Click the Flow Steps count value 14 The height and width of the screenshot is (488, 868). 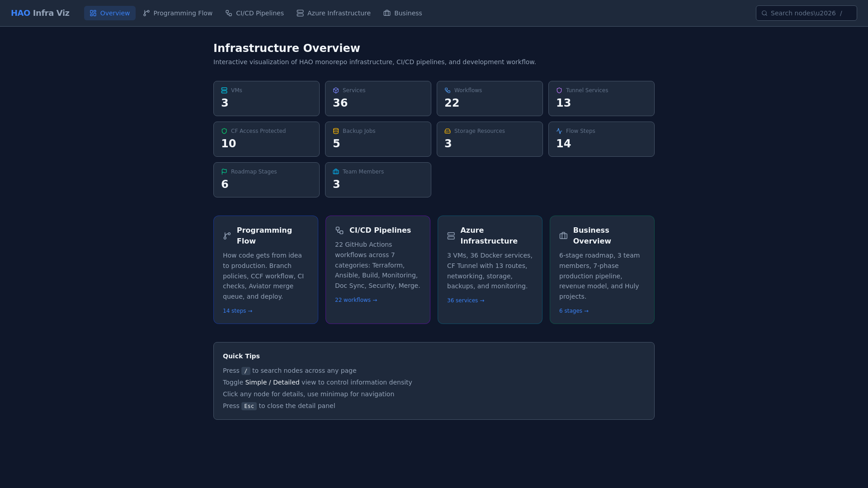(563, 144)
